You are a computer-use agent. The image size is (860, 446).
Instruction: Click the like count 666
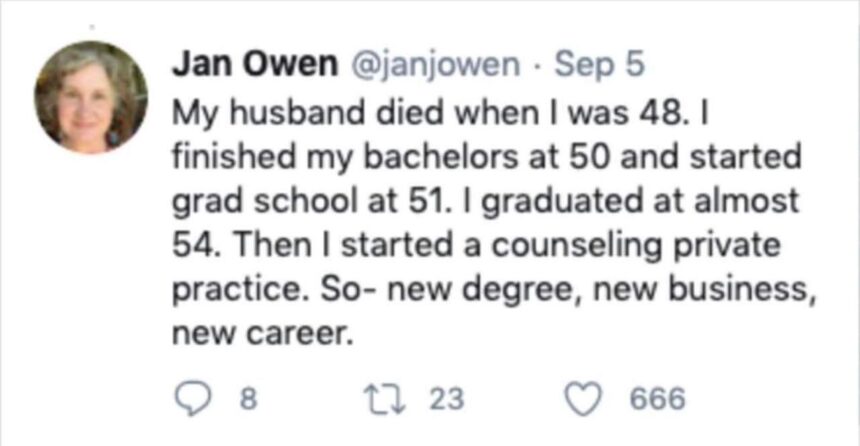click(x=658, y=400)
